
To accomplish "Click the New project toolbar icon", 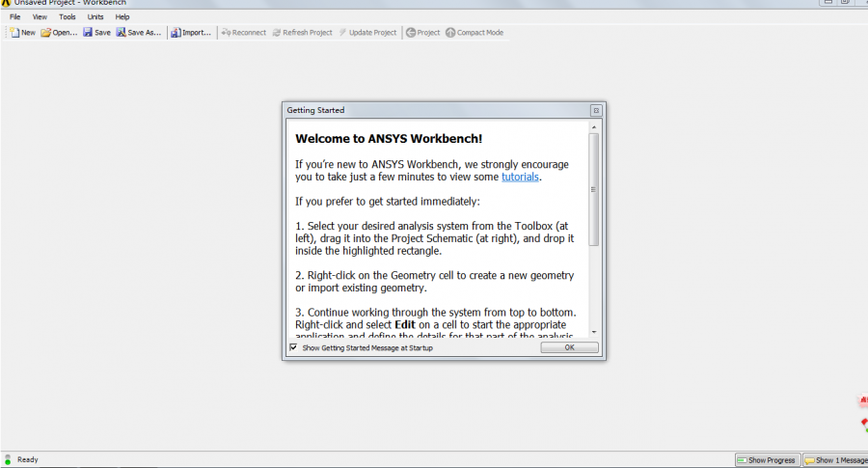I will point(14,33).
